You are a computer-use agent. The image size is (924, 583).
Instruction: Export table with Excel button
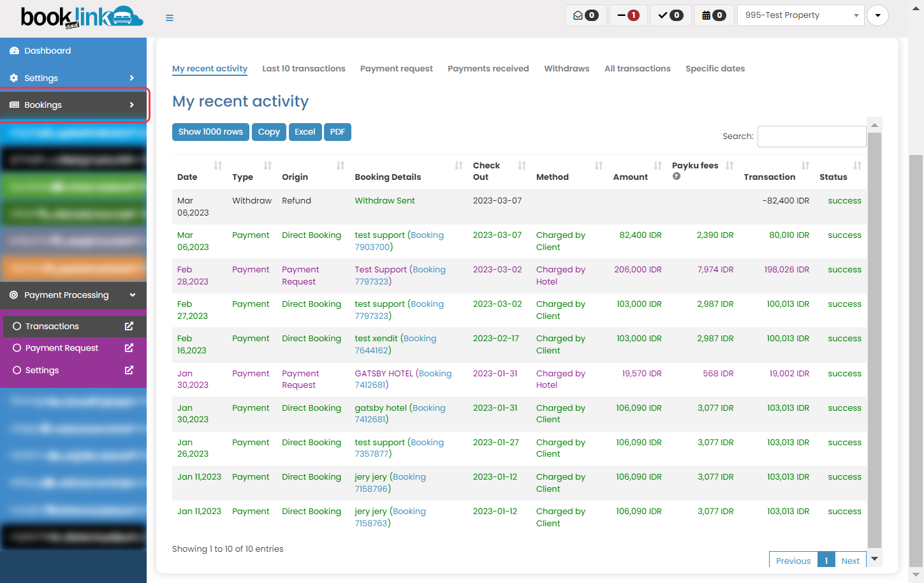point(305,132)
